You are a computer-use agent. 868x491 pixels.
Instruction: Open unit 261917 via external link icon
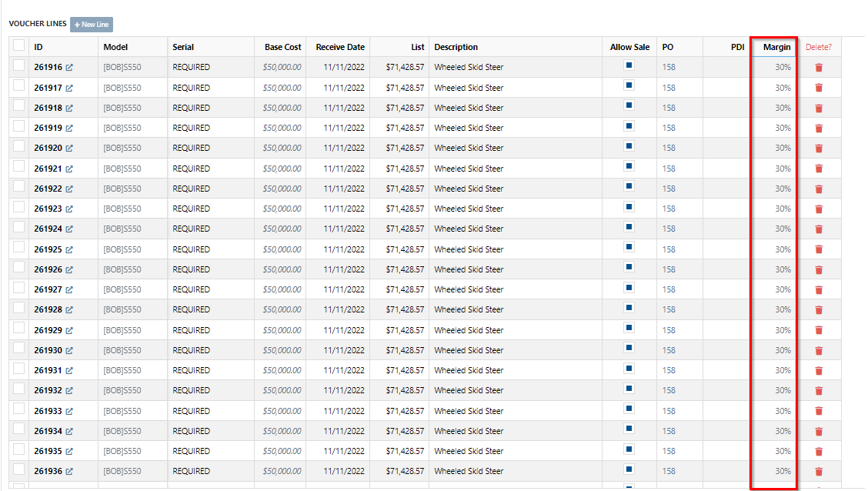[69, 88]
